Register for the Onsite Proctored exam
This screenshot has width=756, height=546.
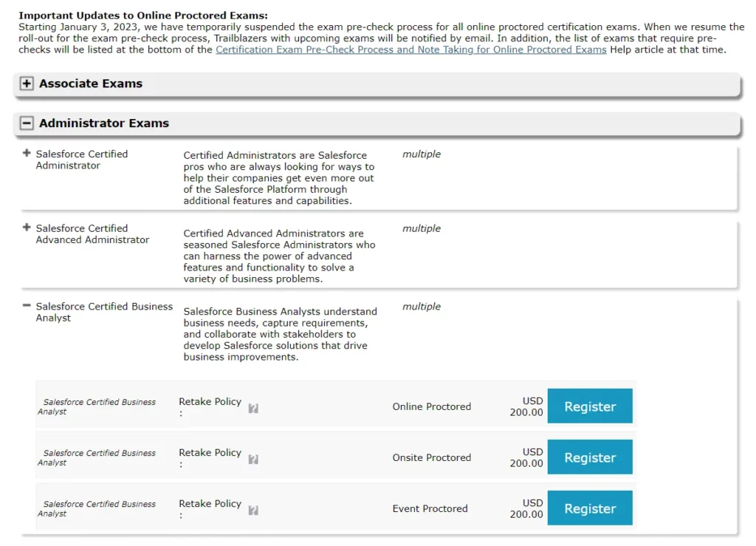tap(590, 457)
